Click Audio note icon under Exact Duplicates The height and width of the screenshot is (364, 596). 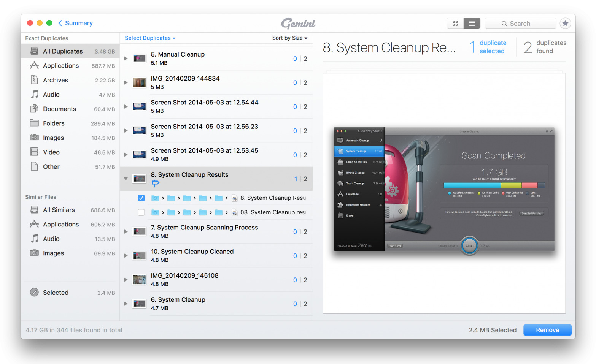point(34,94)
